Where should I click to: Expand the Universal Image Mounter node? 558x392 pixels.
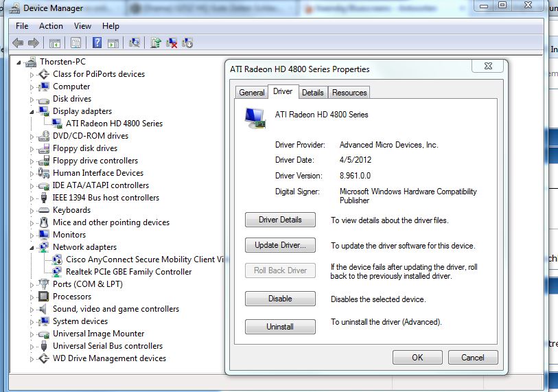click(x=32, y=334)
